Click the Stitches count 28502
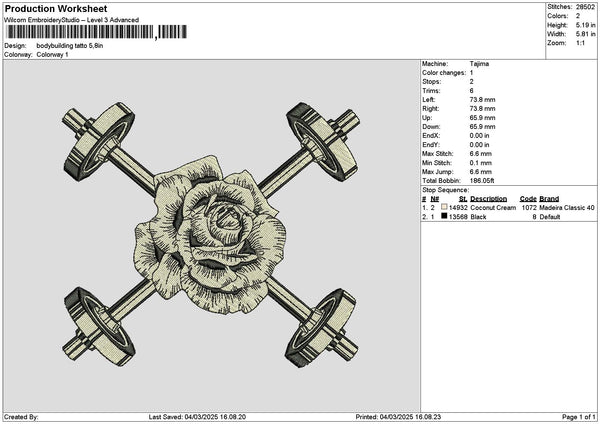 point(584,6)
